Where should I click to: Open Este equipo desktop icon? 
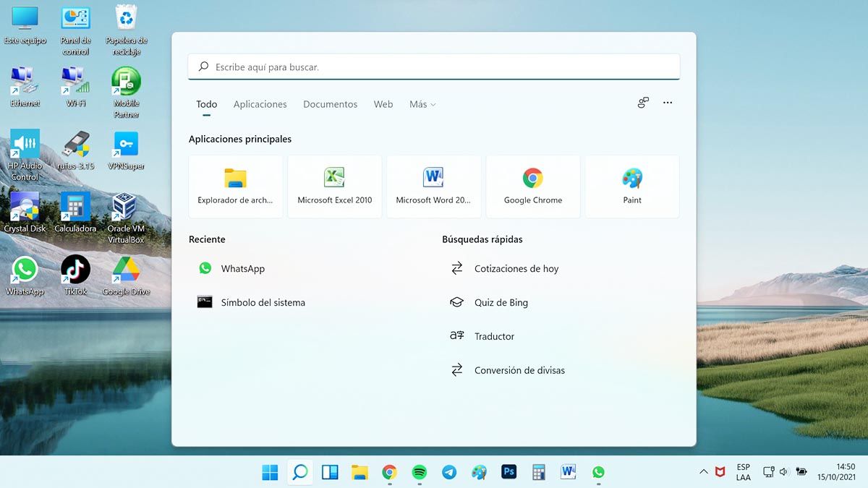pos(25,25)
